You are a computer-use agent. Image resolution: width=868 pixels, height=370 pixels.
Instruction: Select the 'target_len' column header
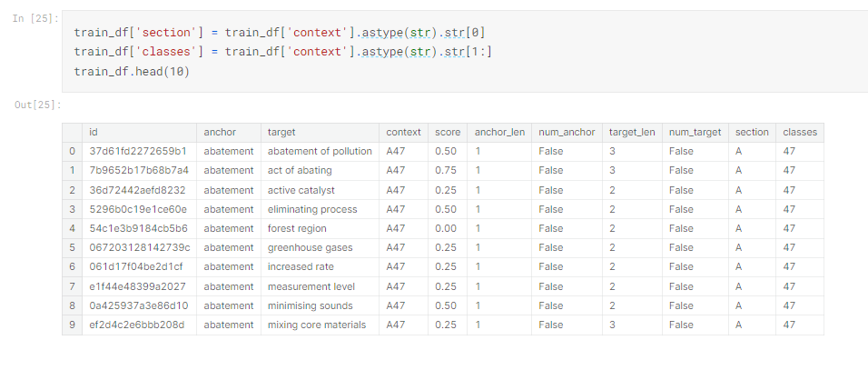[x=632, y=132]
